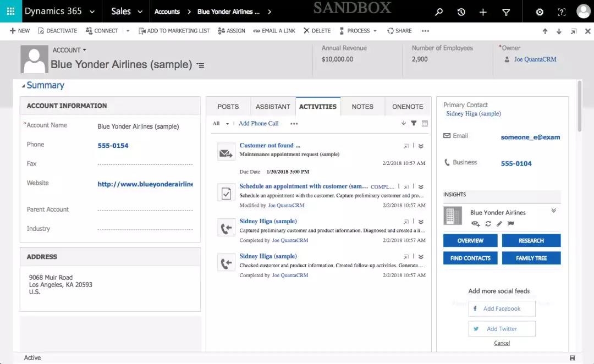The width and height of the screenshot is (594, 364).
Task: Open the Sales module dropdown
Action: click(127, 12)
